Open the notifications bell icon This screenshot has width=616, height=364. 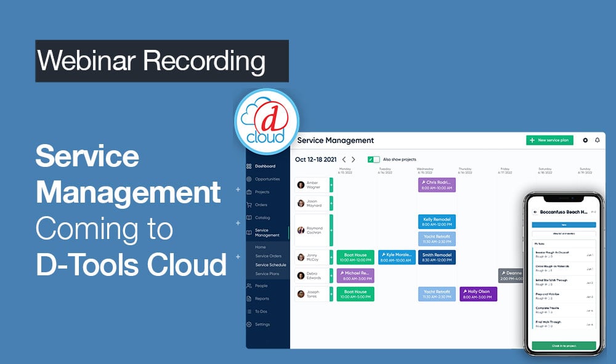pyautogui.click(x=597, y=140)
